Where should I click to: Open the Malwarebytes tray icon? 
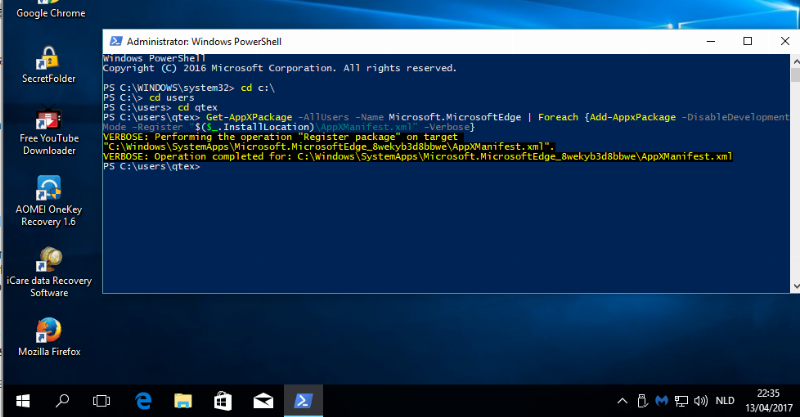point(660,401)
